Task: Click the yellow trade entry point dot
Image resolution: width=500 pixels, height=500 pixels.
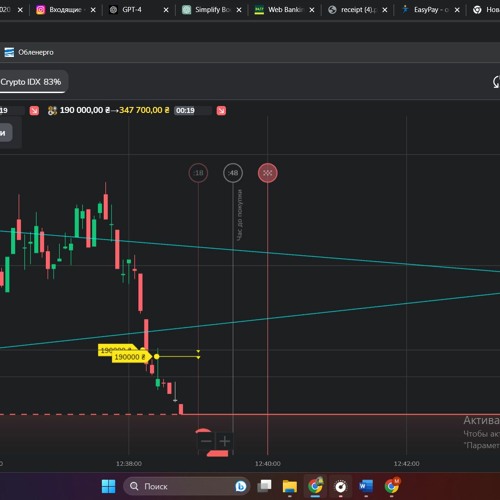Action: click(156, 357)
